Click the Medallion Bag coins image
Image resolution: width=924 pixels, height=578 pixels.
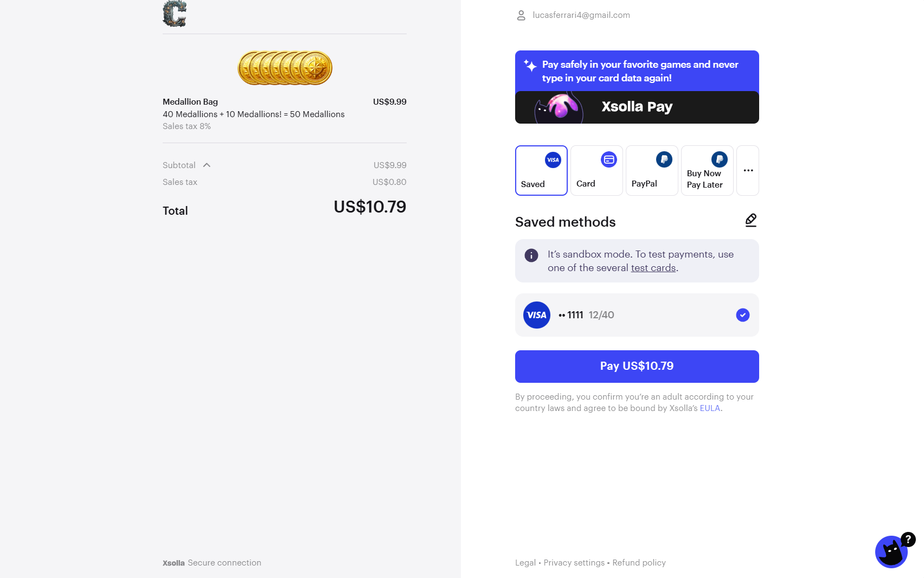coord(285,68)
